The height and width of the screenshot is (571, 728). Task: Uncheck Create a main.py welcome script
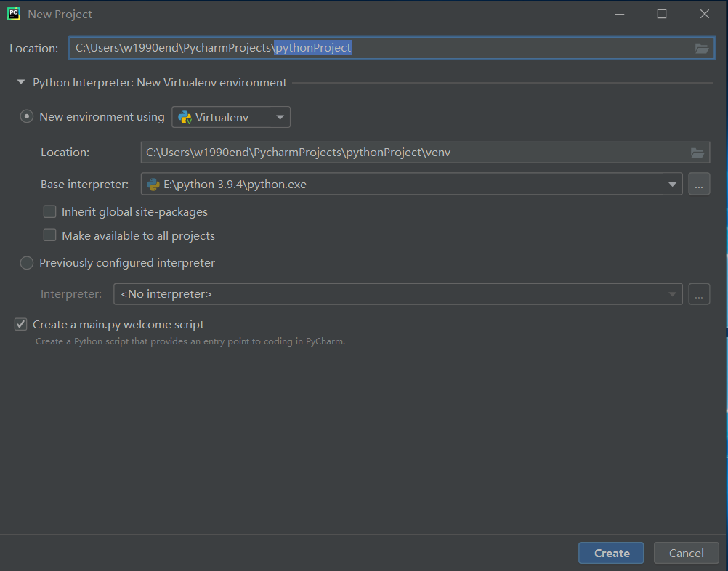point(20,324)
